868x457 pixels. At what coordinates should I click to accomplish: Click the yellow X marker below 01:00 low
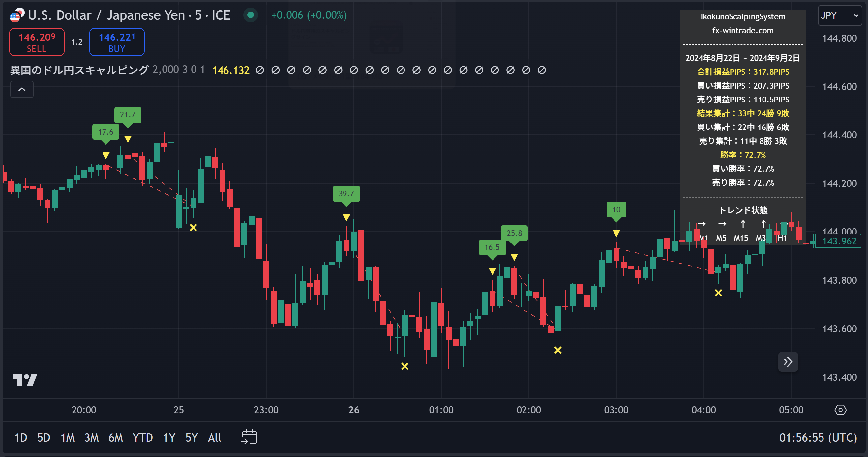tap(405, 366)
